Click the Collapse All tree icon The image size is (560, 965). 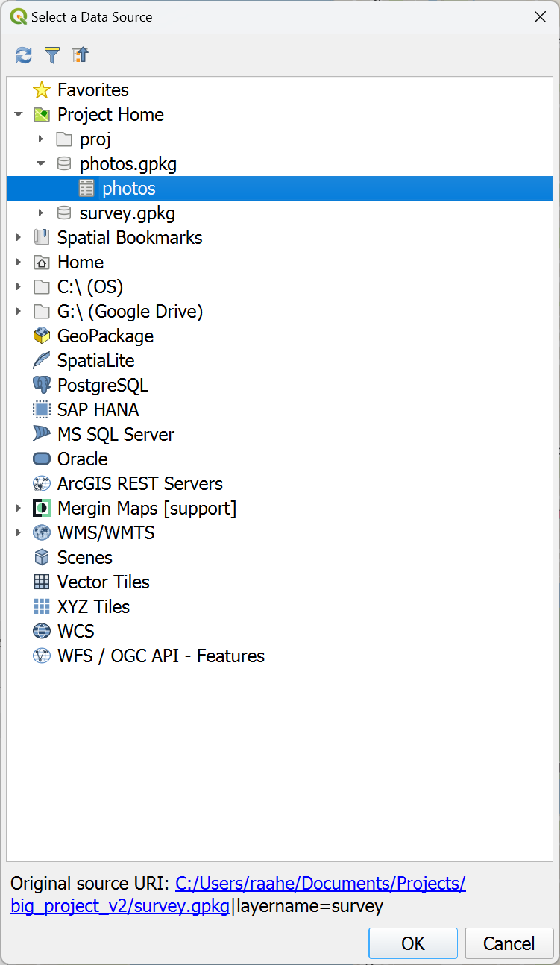(x=81, y=54)
